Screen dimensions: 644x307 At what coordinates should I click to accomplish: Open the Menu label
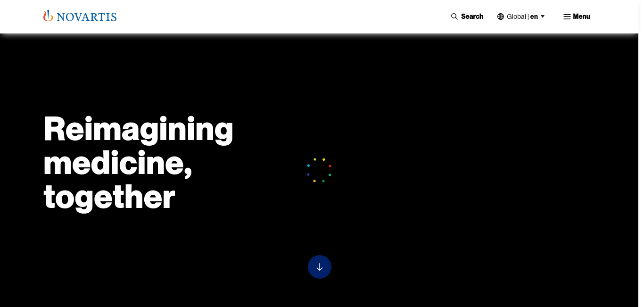point(581,17)
